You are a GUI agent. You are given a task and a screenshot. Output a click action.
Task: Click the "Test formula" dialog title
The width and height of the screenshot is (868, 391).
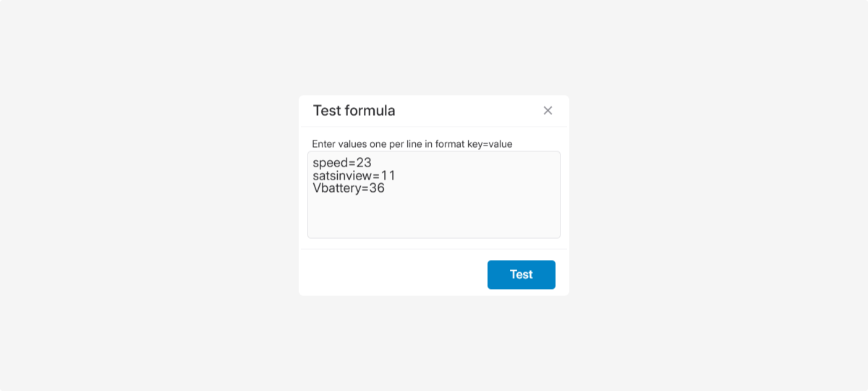(354, 111)
